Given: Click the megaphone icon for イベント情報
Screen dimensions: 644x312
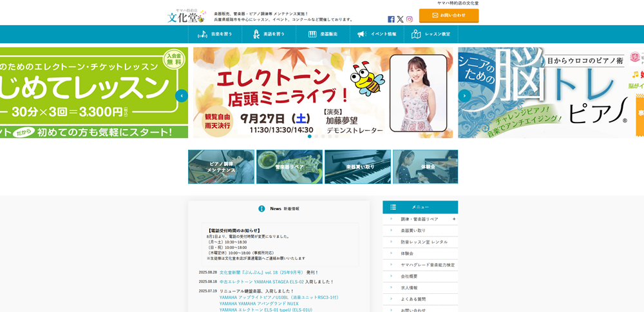Looking at the screenshot, I should click(x=361, y=34).
